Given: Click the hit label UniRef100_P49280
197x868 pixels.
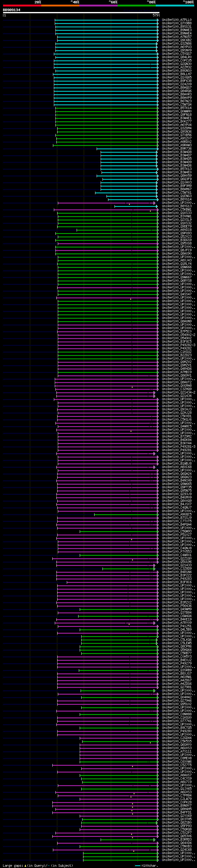Looking at the screenshot, I should pos(177,731).
